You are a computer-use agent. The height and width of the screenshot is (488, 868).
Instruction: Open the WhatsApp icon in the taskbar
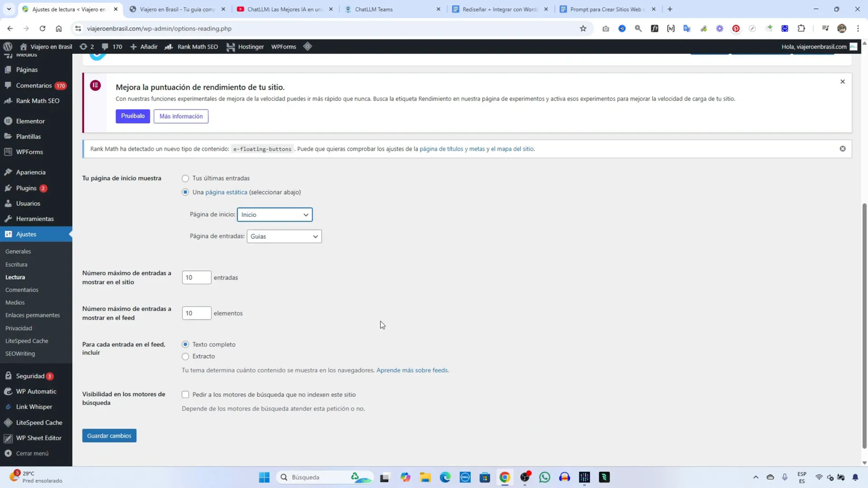tap(544, 477)
